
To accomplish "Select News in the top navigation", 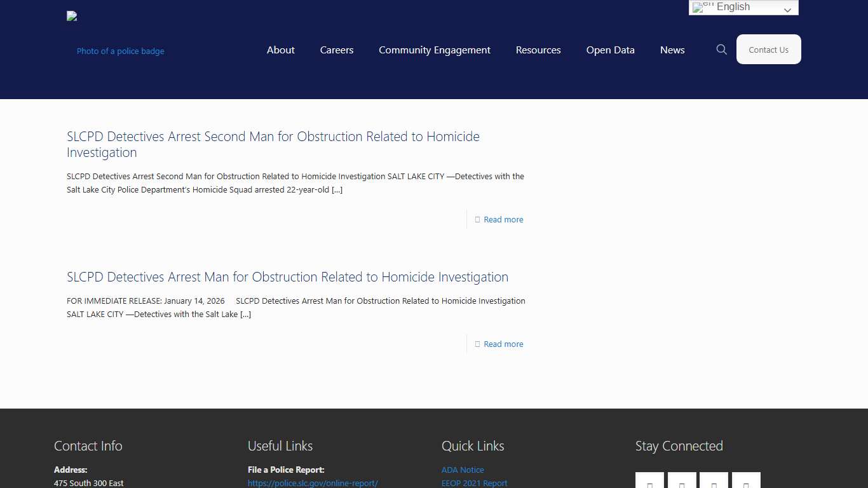I will (x=672, y=50).
